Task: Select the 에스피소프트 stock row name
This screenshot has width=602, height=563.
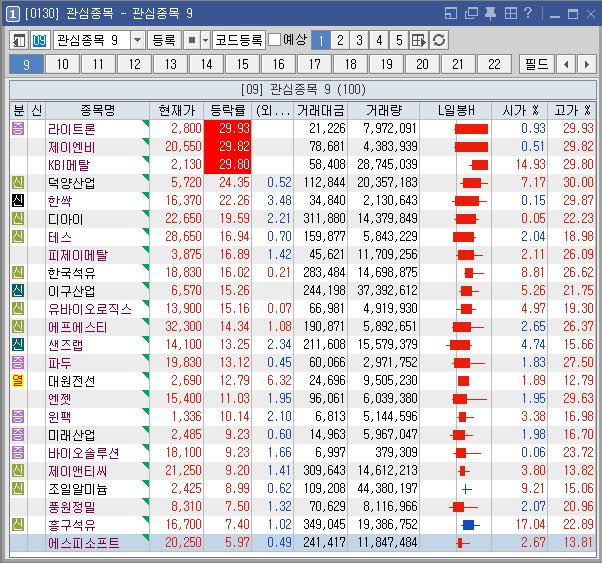Action: pos(84,543)
